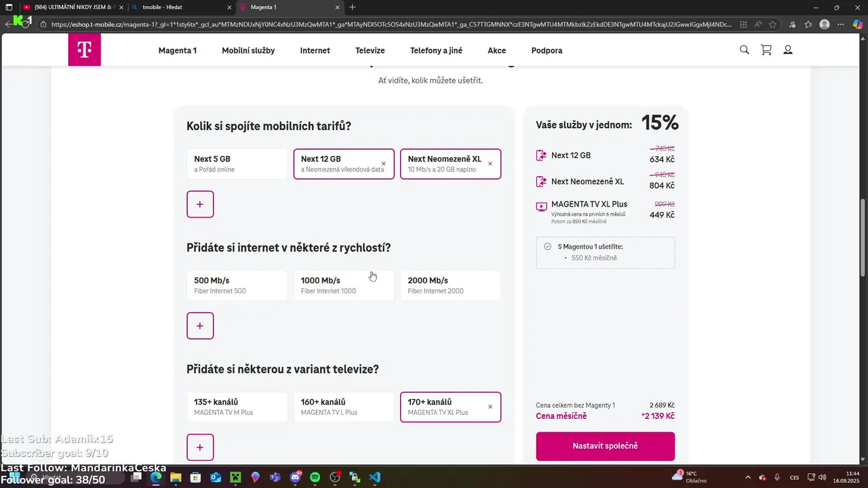Open Spotify from taskbar
868x488 pixels.
pos(315,477)
